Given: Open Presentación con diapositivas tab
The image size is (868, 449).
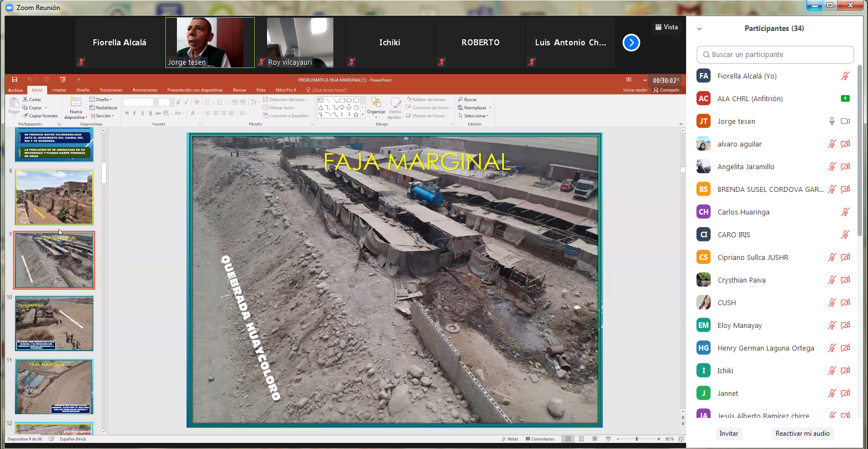Looking at the screenshot, I should click(x=195, y=90).
